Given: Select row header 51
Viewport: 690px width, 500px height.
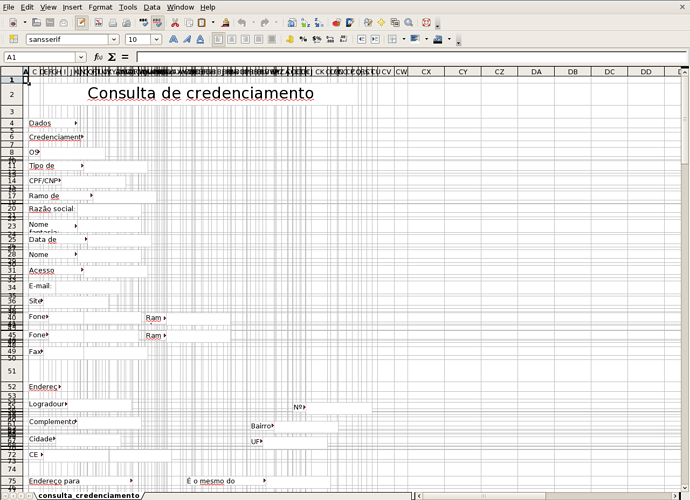Looking at the screenshot, I should click(x=11, y=371).
